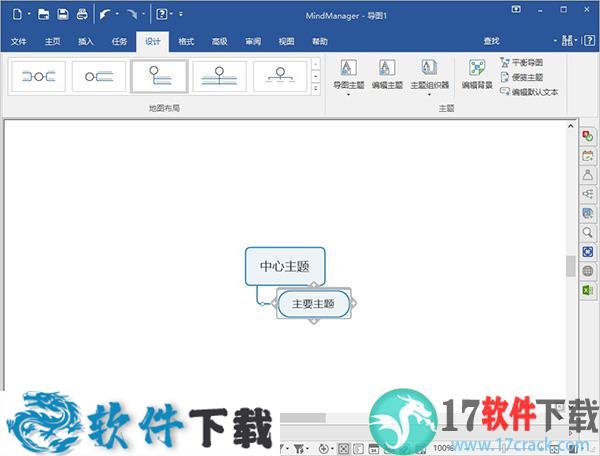Click the add-topic handle above 主要主题

[314, 285]
